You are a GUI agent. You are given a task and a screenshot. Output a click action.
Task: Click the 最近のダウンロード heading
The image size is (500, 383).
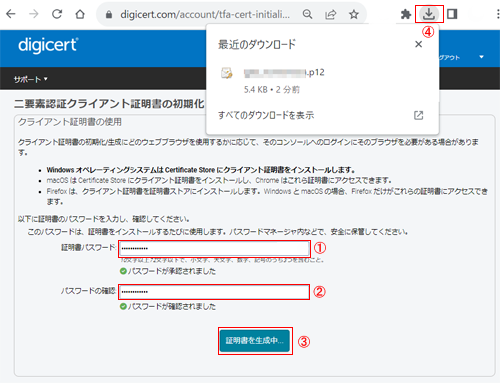tap(257, 44)
